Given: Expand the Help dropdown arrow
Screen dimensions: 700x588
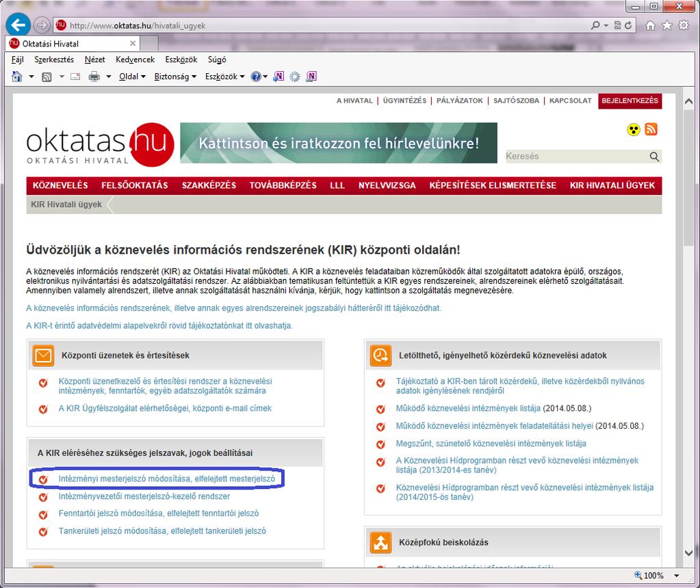Looking at the screenshot, I should click(x=265, y=77).
